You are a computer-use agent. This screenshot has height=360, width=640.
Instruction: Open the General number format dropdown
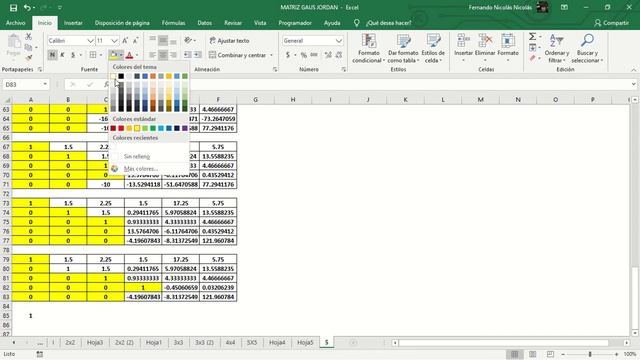339,41
